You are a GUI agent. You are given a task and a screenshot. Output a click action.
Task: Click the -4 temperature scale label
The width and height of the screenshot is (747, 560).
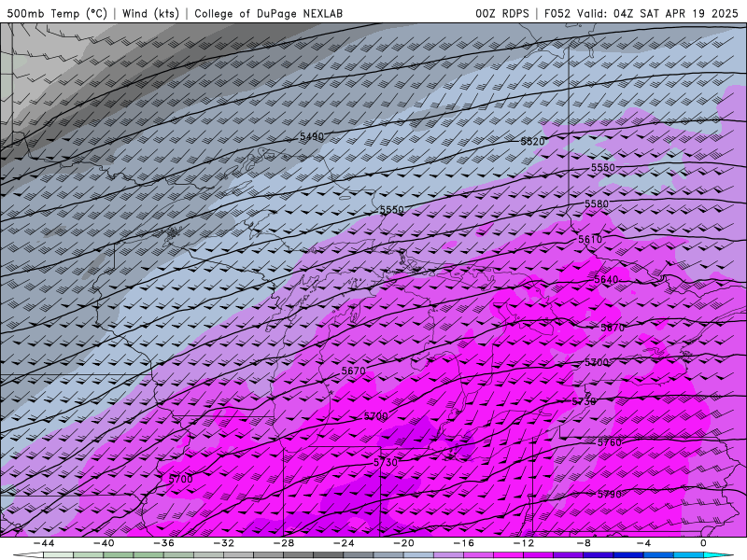tap(644, 543)
